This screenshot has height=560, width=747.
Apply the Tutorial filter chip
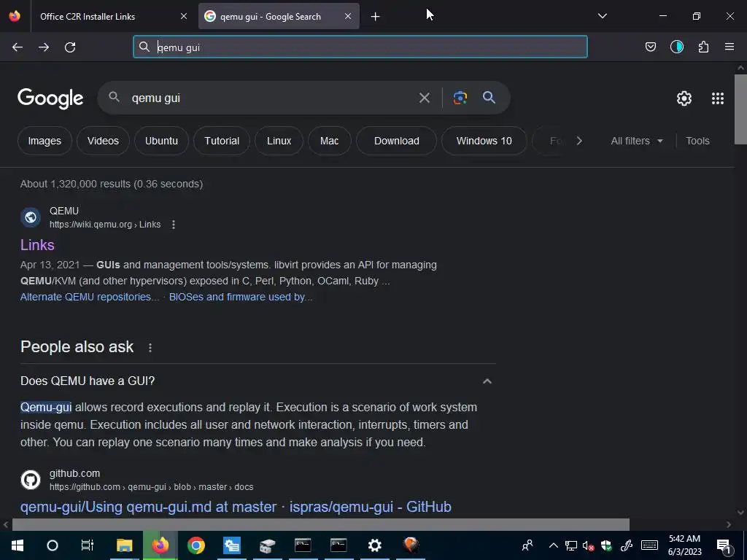[x=222, y=141]
